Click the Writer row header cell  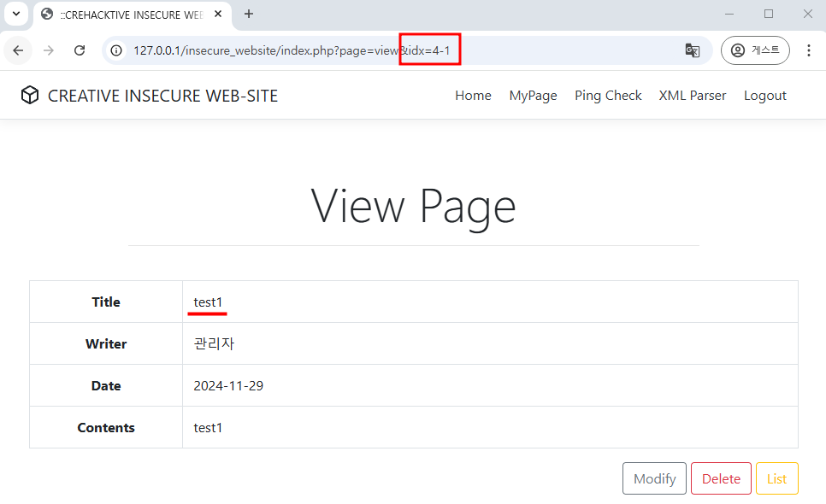click(x=106, y=343)
